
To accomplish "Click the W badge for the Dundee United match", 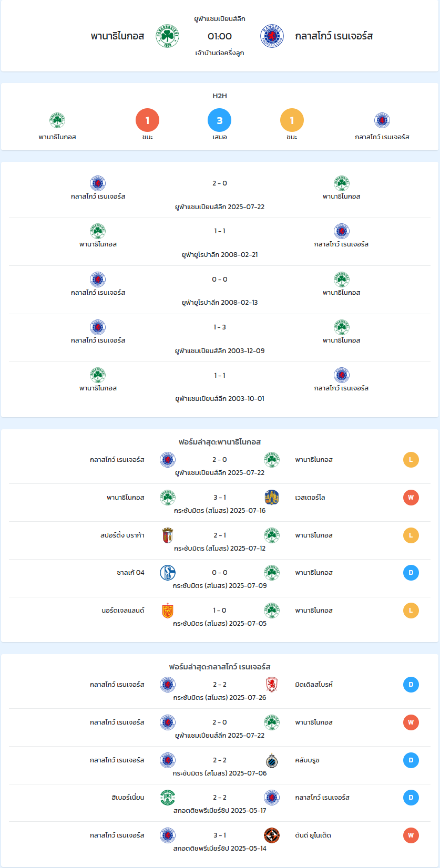I will (411, 835).
